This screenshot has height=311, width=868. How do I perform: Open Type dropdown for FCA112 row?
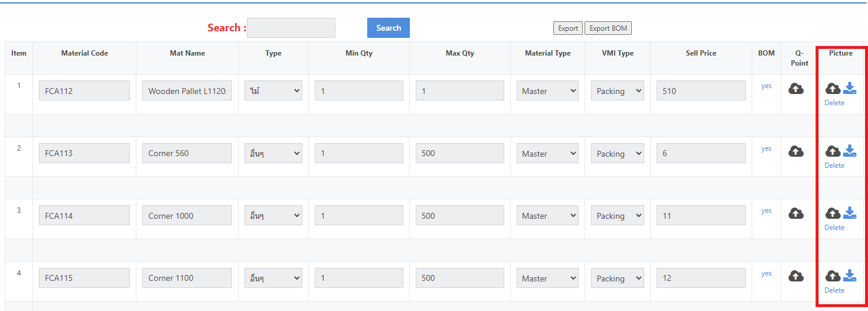pyautogui.click(x=273, y=90)
